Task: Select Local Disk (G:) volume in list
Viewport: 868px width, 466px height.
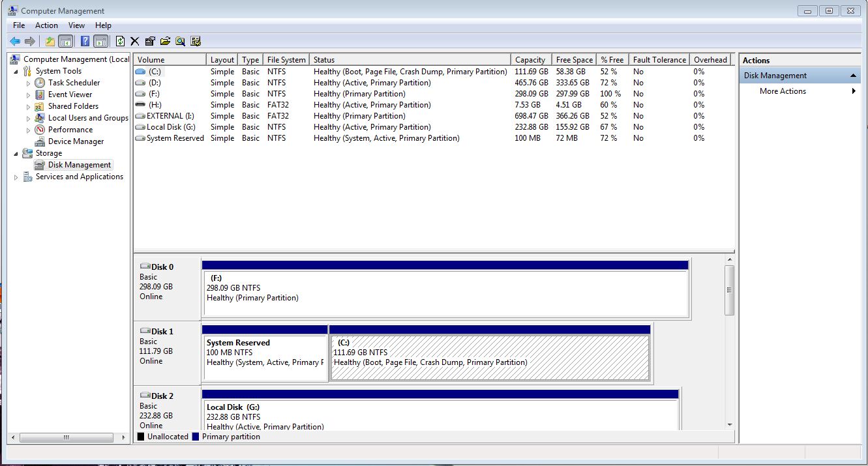Action: pos(171,127)
